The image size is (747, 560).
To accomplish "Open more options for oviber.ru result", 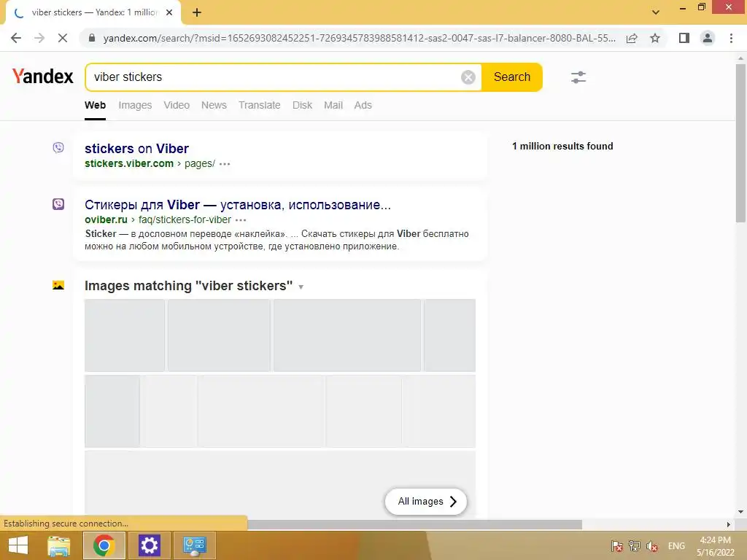I will [x=241, y=220].
